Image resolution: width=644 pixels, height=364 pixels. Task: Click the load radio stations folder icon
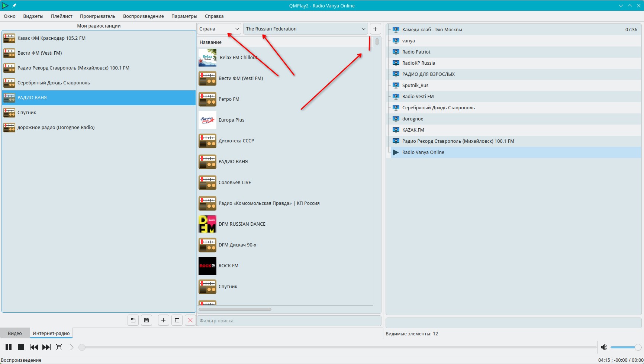(x=133, y=320)
